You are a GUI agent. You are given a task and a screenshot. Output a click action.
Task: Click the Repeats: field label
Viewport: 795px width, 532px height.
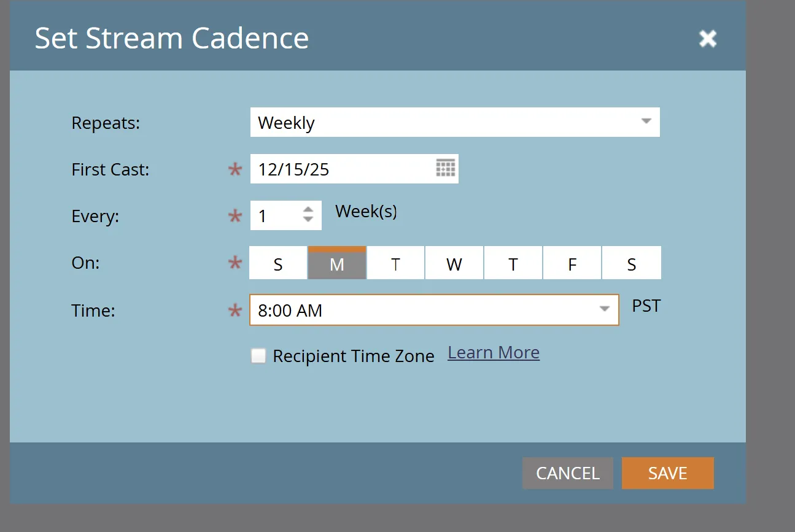coord(106,123)
